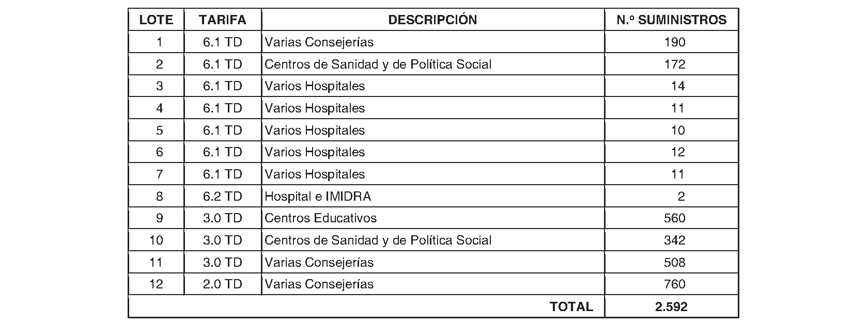Select the DESCRIPCIÓN column header
Viewport: 868px width, 324px height.
point(432,20)
